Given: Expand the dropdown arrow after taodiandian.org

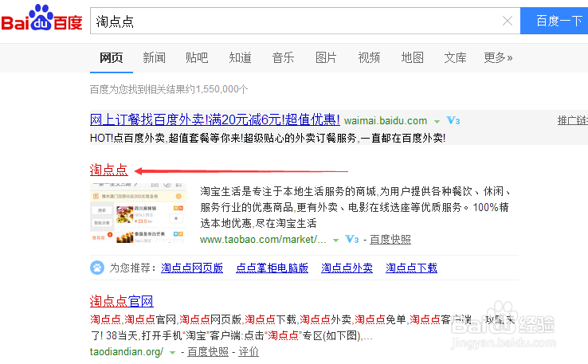Looking at the screenshot, I should click(x=173, y=352).
